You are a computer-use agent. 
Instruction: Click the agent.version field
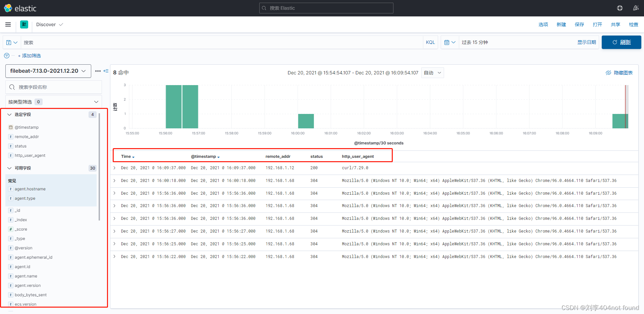[28, 286]
